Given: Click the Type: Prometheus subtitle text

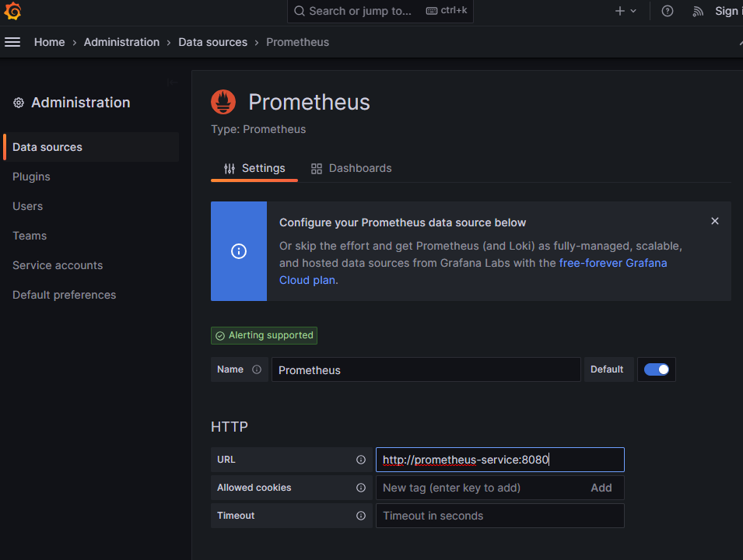Looking at the screenshot, I should click(x=258, y=129).
